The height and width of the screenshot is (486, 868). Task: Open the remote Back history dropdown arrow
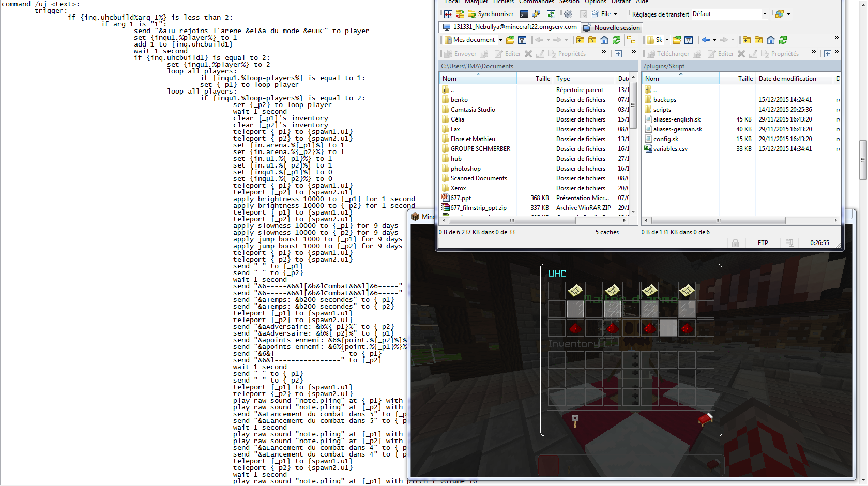(x=714, y=40)
